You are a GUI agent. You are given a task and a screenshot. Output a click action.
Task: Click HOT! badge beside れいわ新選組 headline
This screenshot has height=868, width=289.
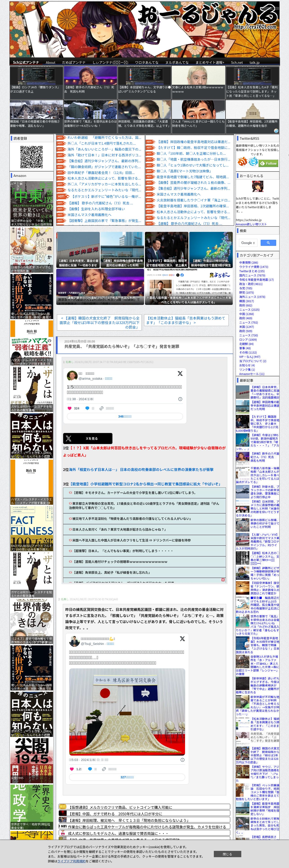pos(61,137)
